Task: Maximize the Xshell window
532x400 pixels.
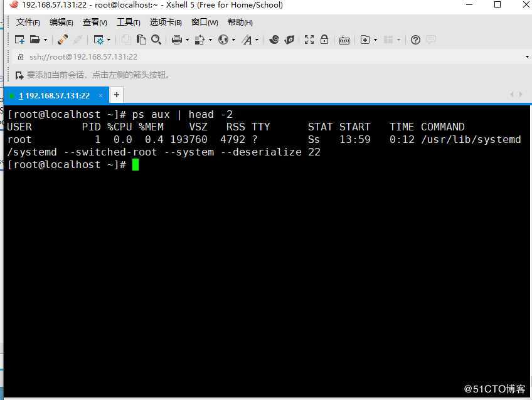Action: (497, 5)
